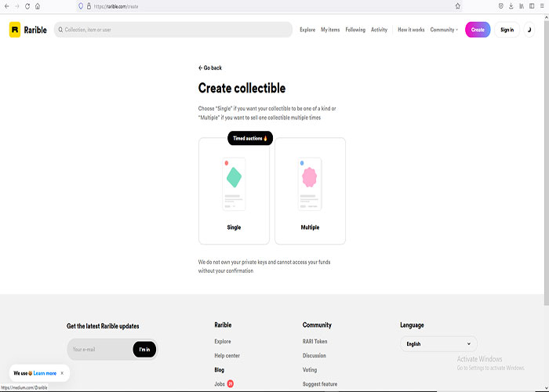Open the browser downloads icon
The height and width of the screenshot is (392, 549).
(x=511, y=5)
